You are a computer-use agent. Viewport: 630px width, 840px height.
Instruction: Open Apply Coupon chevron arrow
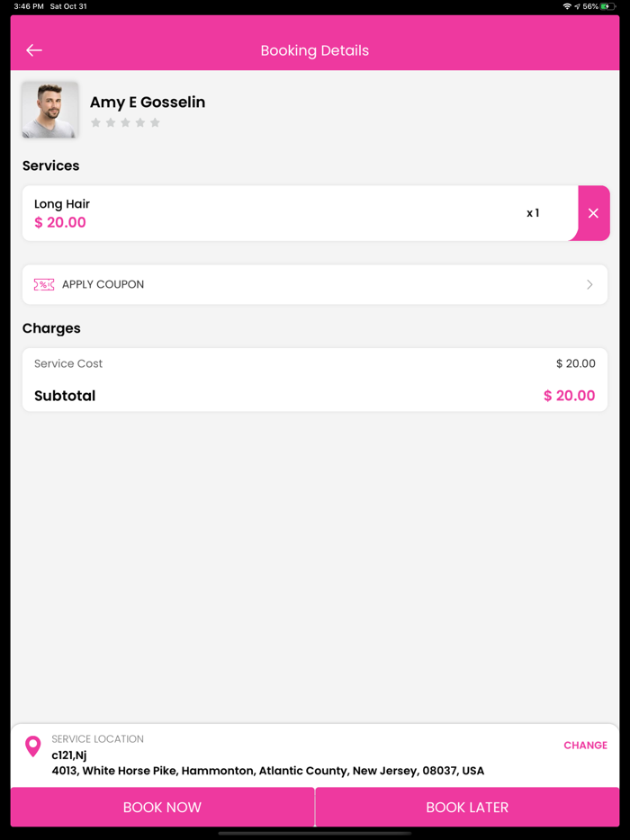[x=589, y=284]
